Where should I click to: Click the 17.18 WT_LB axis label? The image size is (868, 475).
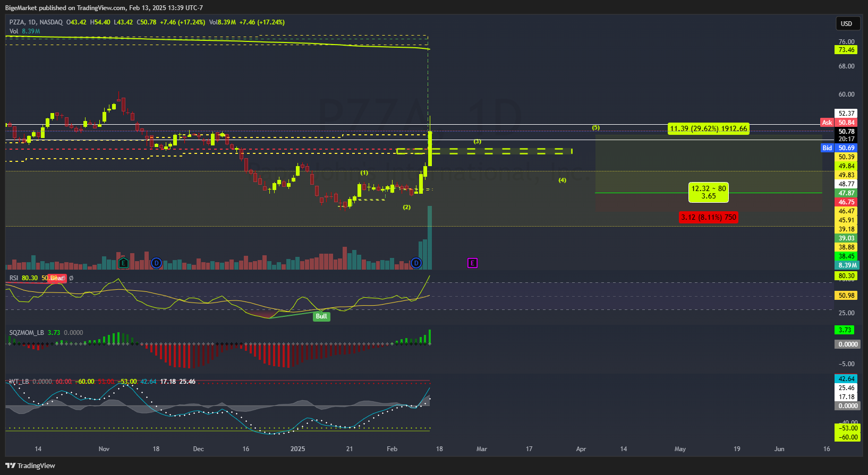846,397
